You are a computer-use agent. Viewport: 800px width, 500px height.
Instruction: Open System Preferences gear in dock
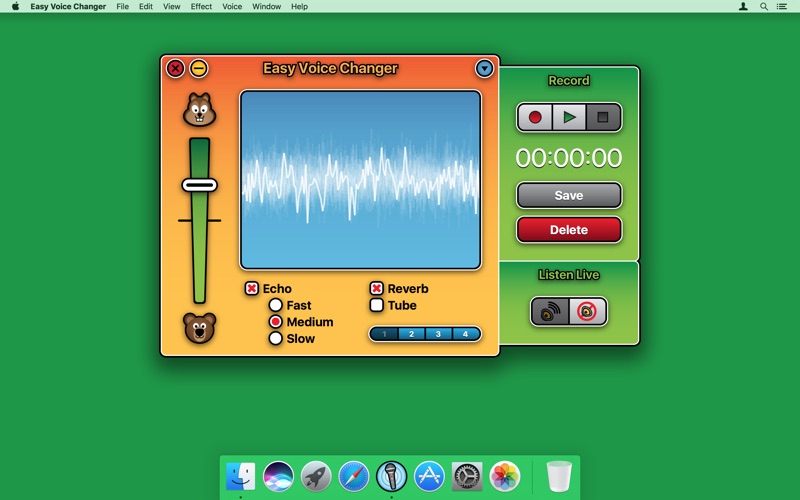pyautogui.click(x=467, y=477)
